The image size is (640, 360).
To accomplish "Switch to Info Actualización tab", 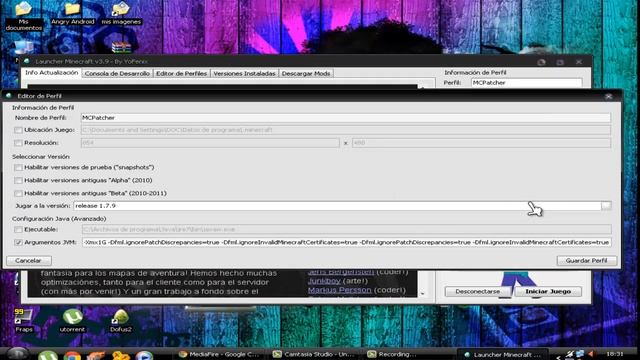I will pos(51,73).
